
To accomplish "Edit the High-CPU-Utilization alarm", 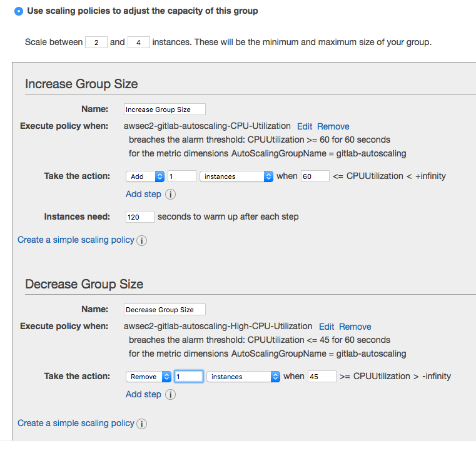I will tap(327, 327).
